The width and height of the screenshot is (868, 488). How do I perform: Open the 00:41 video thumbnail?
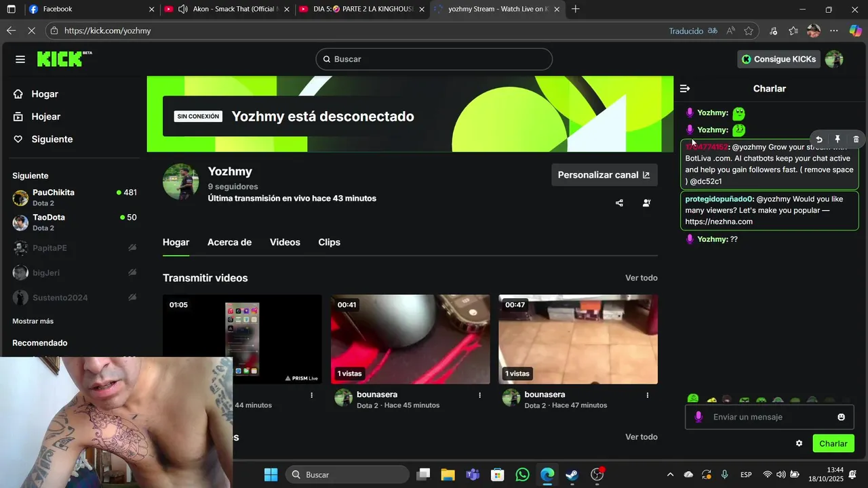coord(410,339)
